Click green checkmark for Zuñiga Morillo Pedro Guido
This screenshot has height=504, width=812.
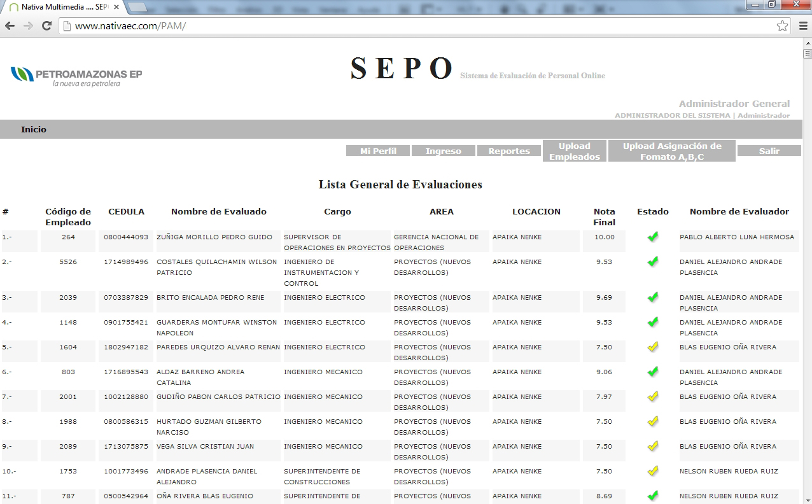pos(652,237)
